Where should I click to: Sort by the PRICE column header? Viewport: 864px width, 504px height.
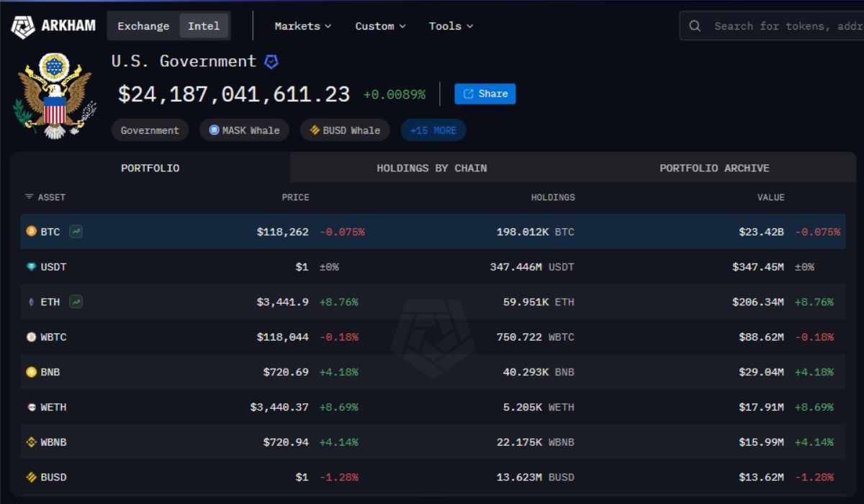click(x=295, y=197)
